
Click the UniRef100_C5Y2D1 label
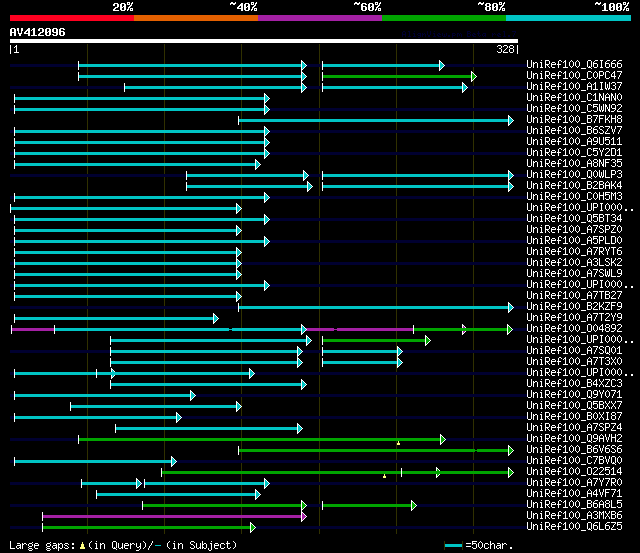(x=574, y=153)
